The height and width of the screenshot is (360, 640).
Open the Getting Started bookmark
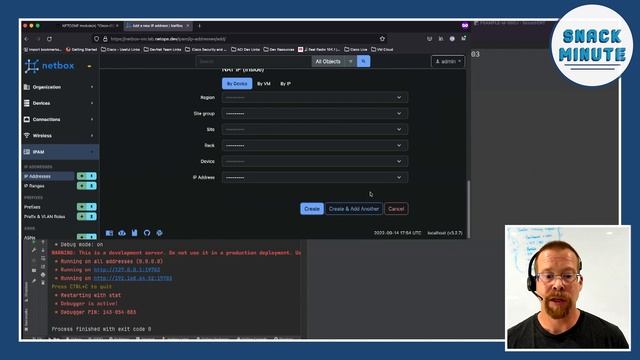[x=81, y=49]
